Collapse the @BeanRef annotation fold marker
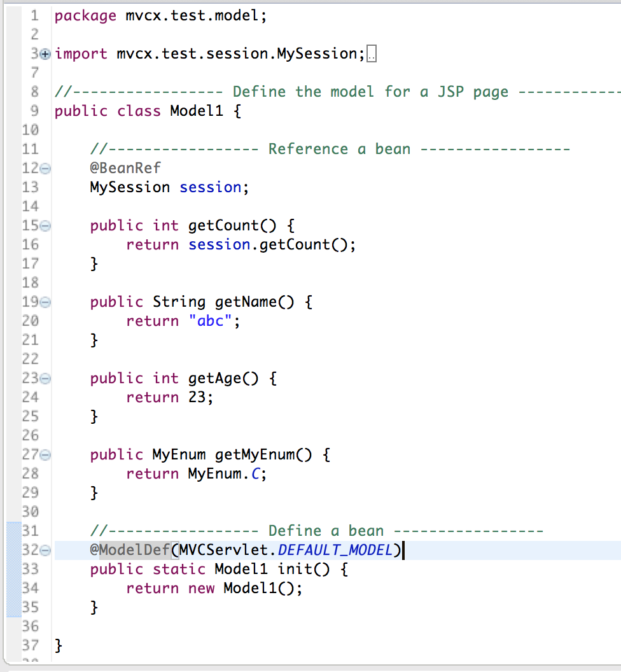This screenshot has height=672, width=621. pyautogui.click(x=44, y=169)
